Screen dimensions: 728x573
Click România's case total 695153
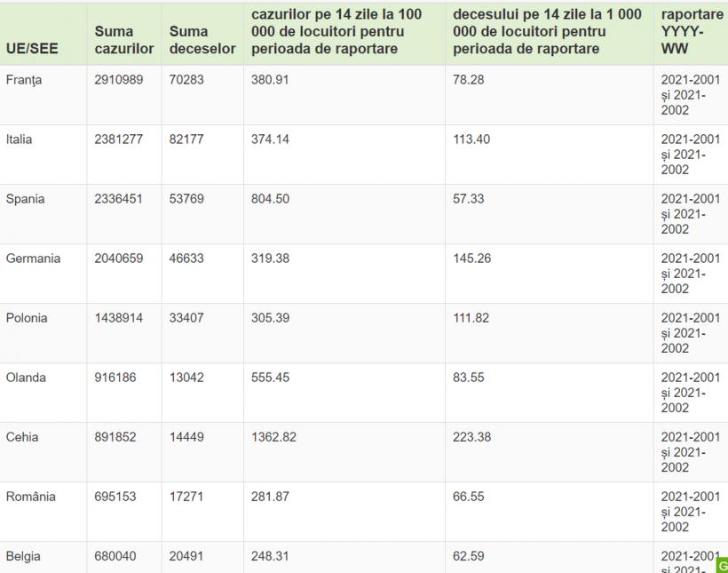[x=115, y=497]
